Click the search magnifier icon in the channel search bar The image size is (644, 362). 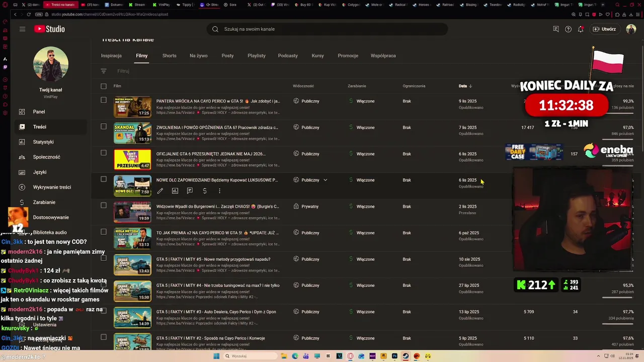215,29
